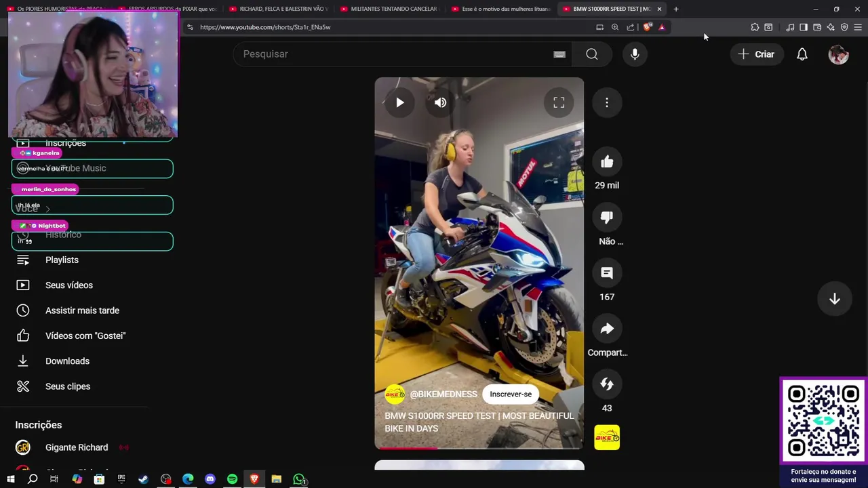Screen dimensions: 868x488
Task: Mute the short's volume speaker icon
Action: [441, 102]
